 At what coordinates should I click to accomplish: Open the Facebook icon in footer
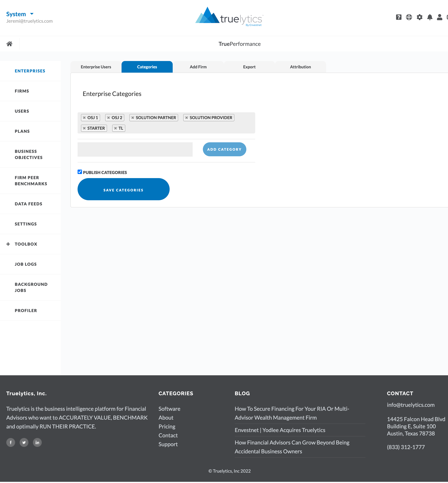coord(11,443)
